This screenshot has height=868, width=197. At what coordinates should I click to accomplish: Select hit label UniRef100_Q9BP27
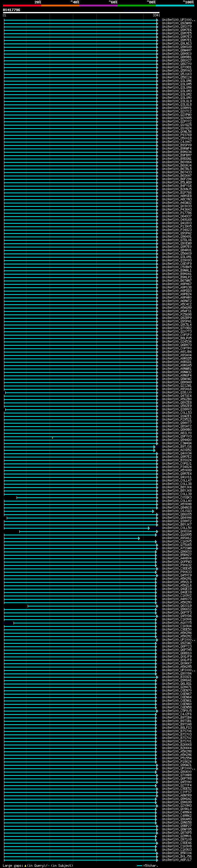pos(177,826)
